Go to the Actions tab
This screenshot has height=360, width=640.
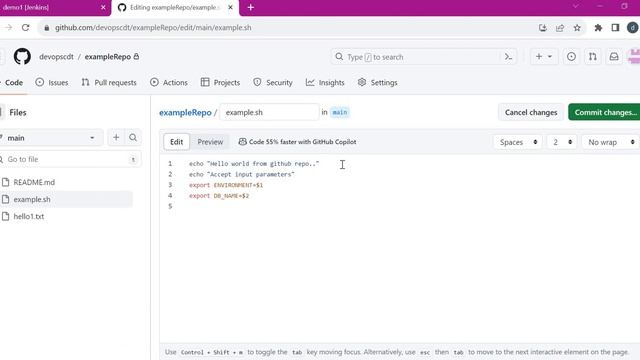pos(169,82)
